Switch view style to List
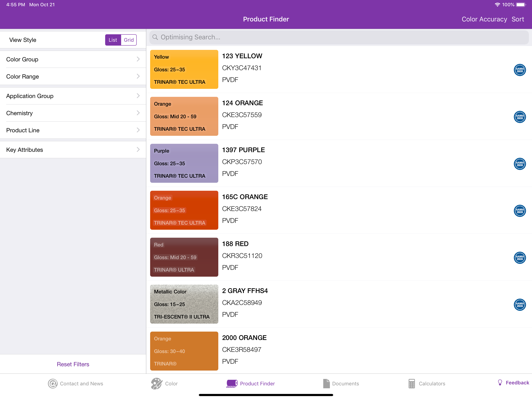532x399 pixels. tap(113, 40)
